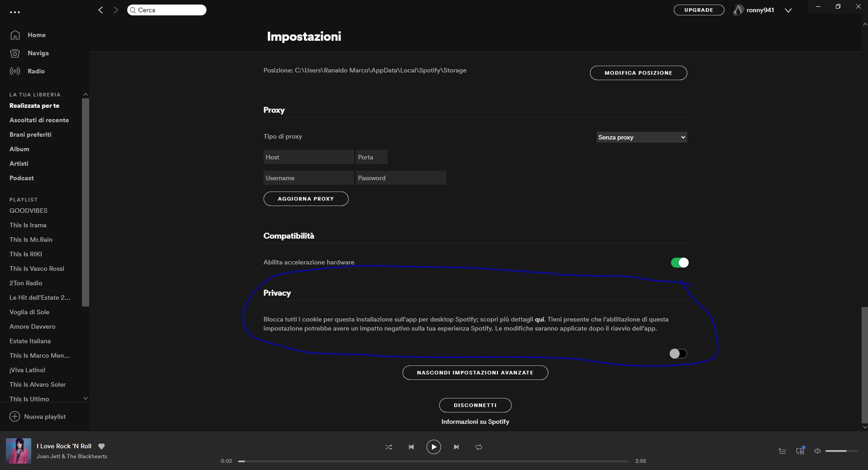Click the DISCONNETTI button

coord(475,405)
